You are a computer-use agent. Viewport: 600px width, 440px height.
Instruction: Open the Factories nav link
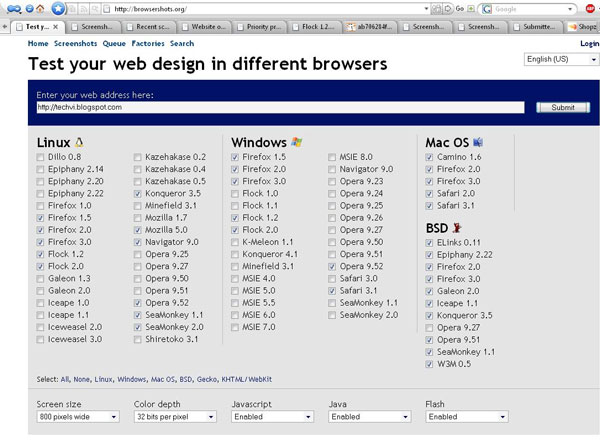[x=148, y=44]
